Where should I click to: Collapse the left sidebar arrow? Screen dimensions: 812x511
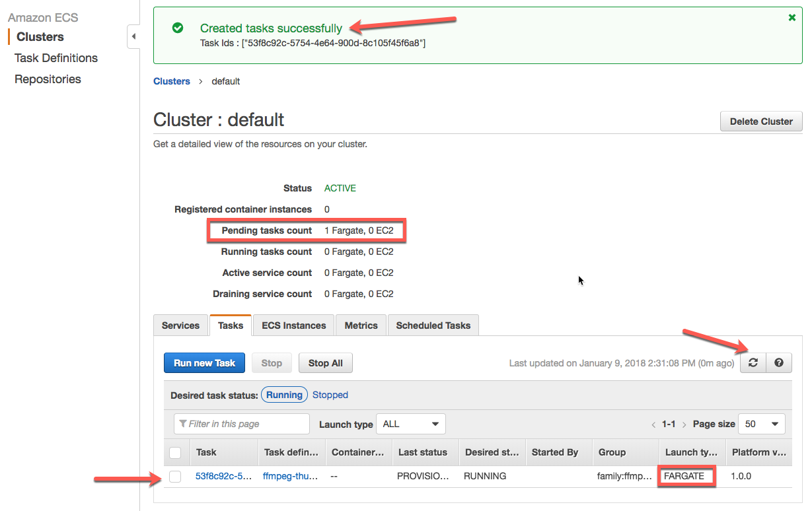[133, 36]
